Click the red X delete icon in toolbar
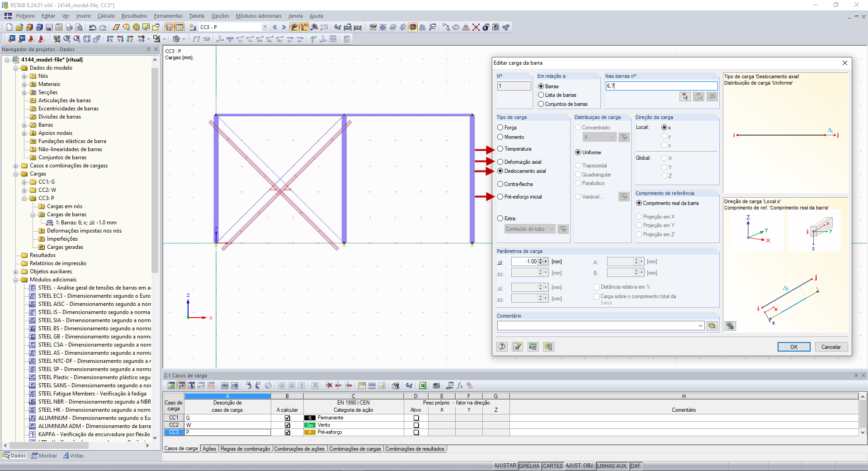This screenshot has height=471, width=868. click(x=476, y=27)
